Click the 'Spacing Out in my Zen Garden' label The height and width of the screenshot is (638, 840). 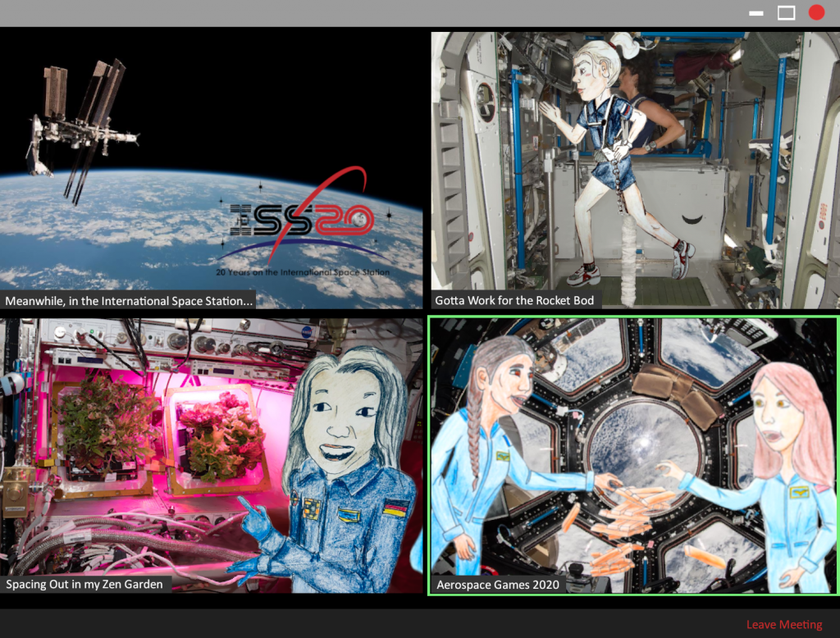click(84, 584)
